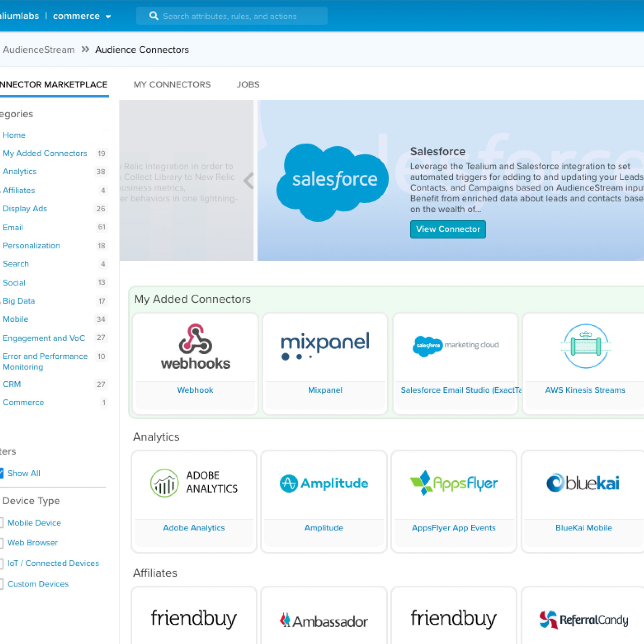
Task: Click the Mixpanel connector logo
Action: pos(325,345)
